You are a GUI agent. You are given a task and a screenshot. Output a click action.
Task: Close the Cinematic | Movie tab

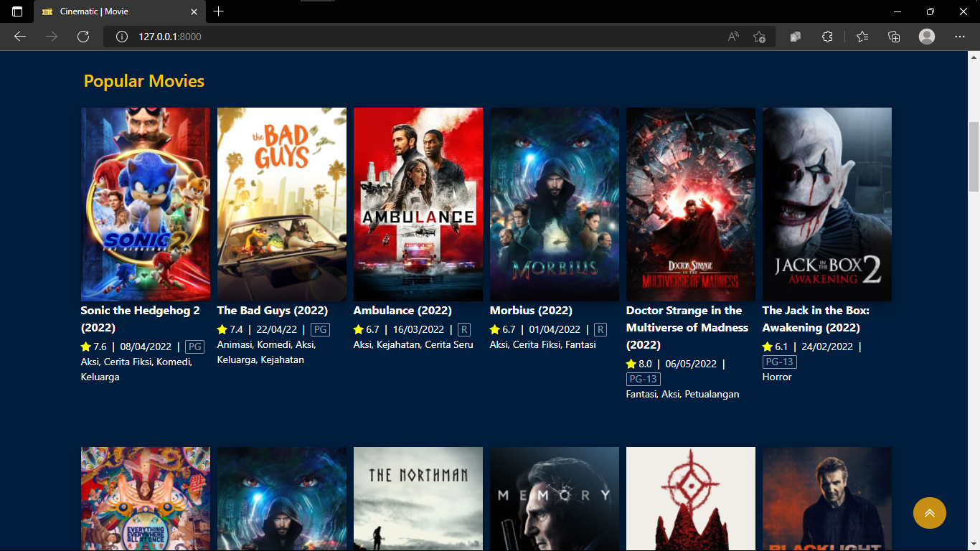pyautogui.click(x=194, y=12)
